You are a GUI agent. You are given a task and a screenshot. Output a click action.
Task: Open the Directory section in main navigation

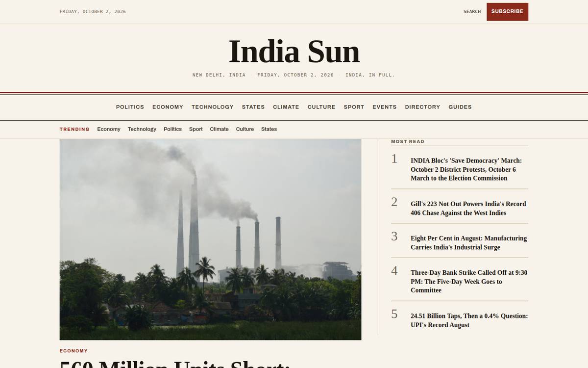422,107
